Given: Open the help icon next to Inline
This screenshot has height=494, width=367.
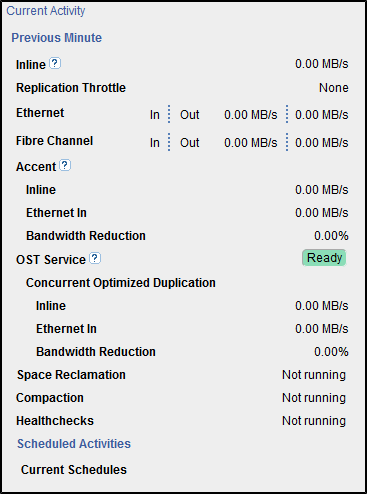Looking at the screenshot, I should pos(55,63).
